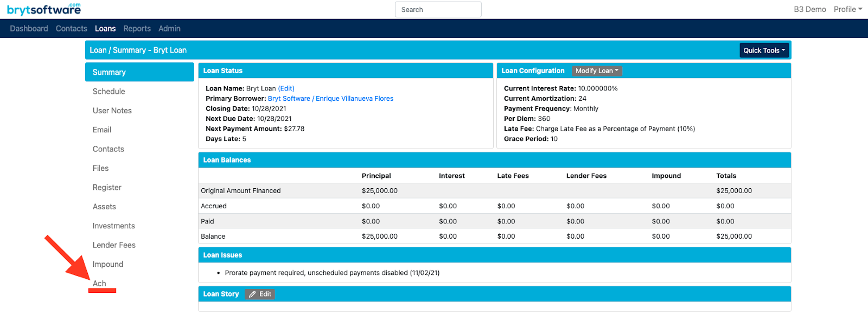The height and width of the screenshot is (314, 868).
Task: Open the Ach sidebar section
Action: pos(99,284)
